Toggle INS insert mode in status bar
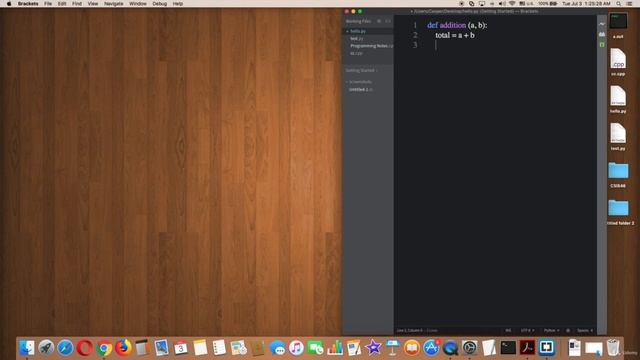This screenshot has height=360, width=640. click(x=508, y=331)
